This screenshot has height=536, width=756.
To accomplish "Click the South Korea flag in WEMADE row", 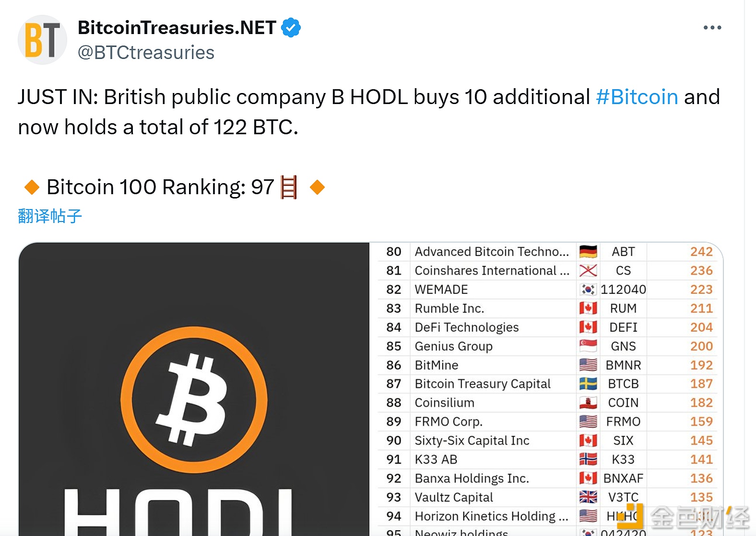I will click(x=588, y=290).
